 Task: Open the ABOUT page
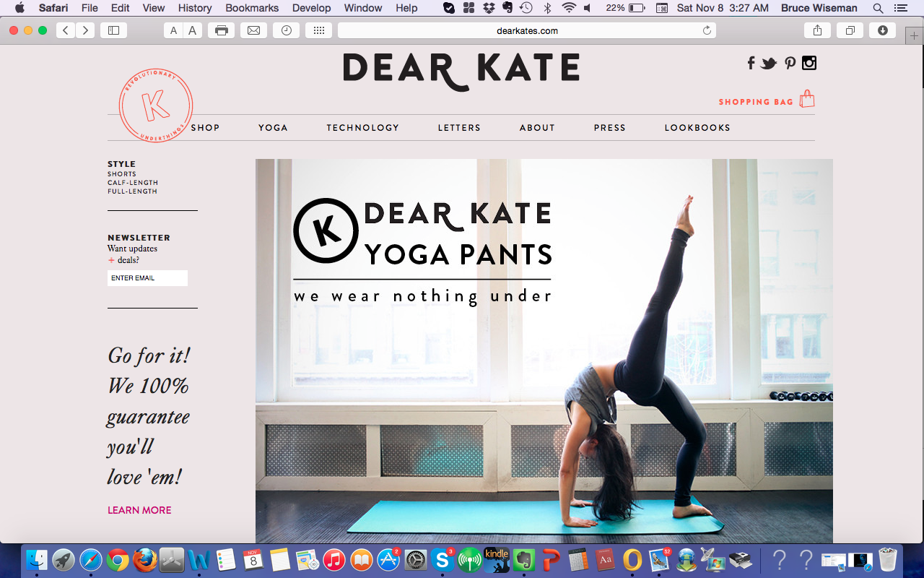(x=537, y=128)
